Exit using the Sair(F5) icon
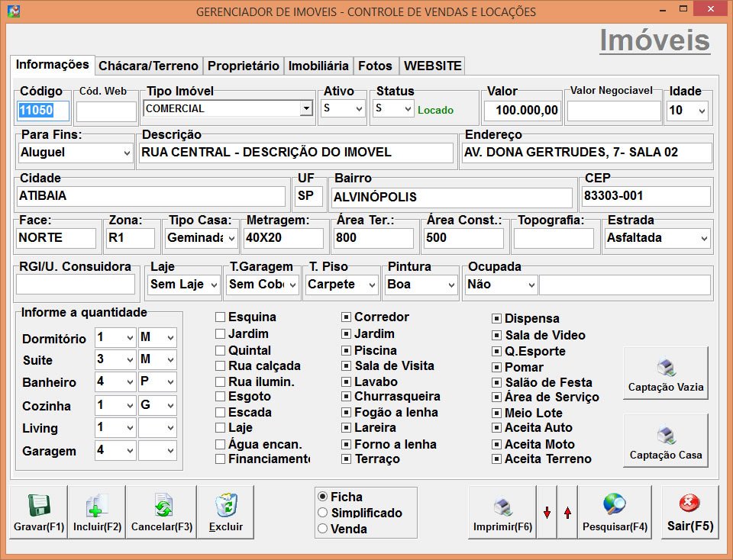The height and width of the screenshot is (560, 733). pos(689,504)
